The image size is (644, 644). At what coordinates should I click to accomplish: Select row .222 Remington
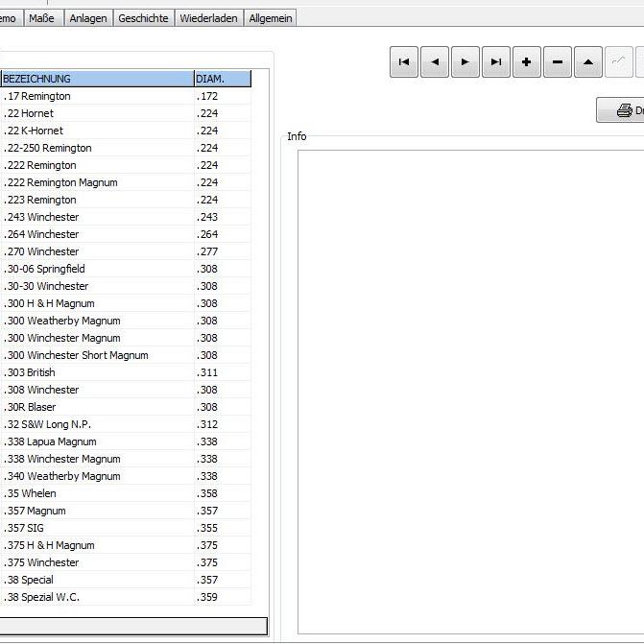(x=126, y=165)
